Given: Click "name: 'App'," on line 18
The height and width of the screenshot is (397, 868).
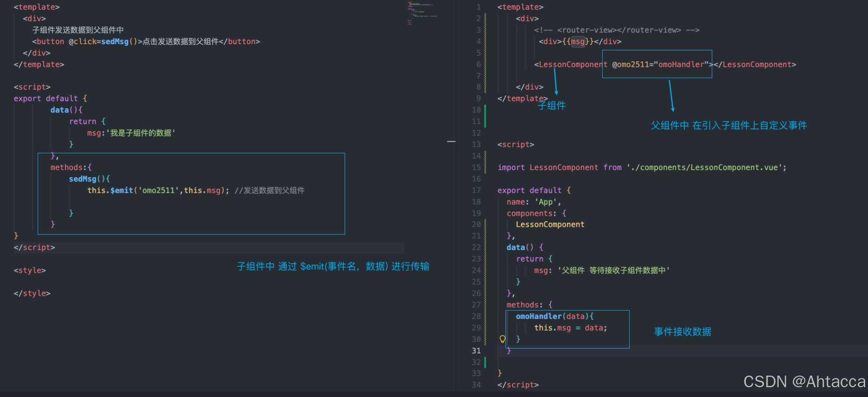Looking at the screenshot, I should 534,202.
